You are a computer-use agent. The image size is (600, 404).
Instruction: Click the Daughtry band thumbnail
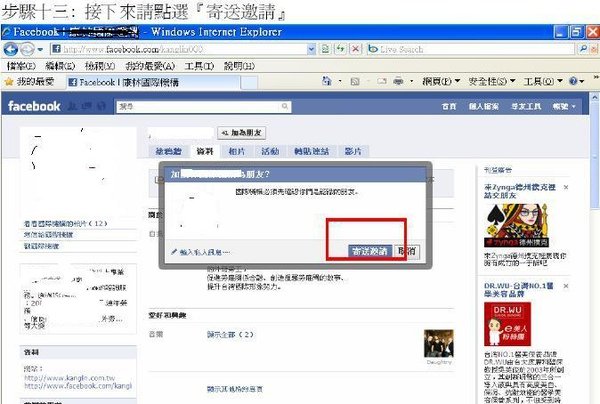(x=439, y=343)
